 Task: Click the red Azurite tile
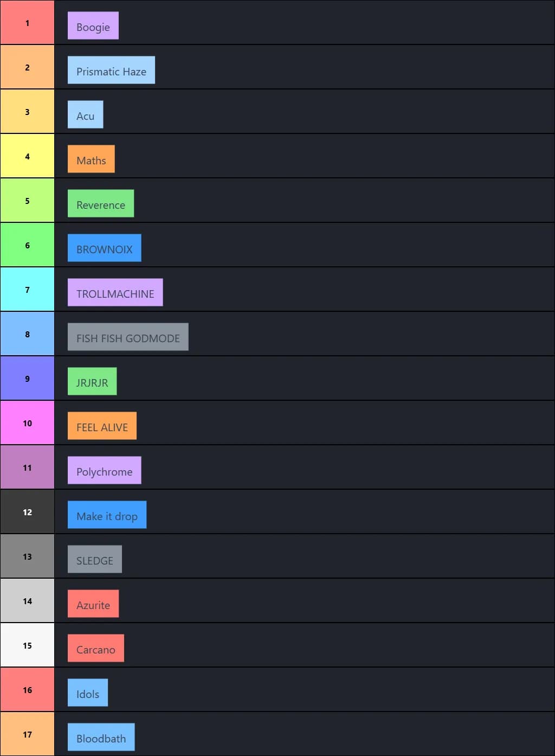(93, 603)
